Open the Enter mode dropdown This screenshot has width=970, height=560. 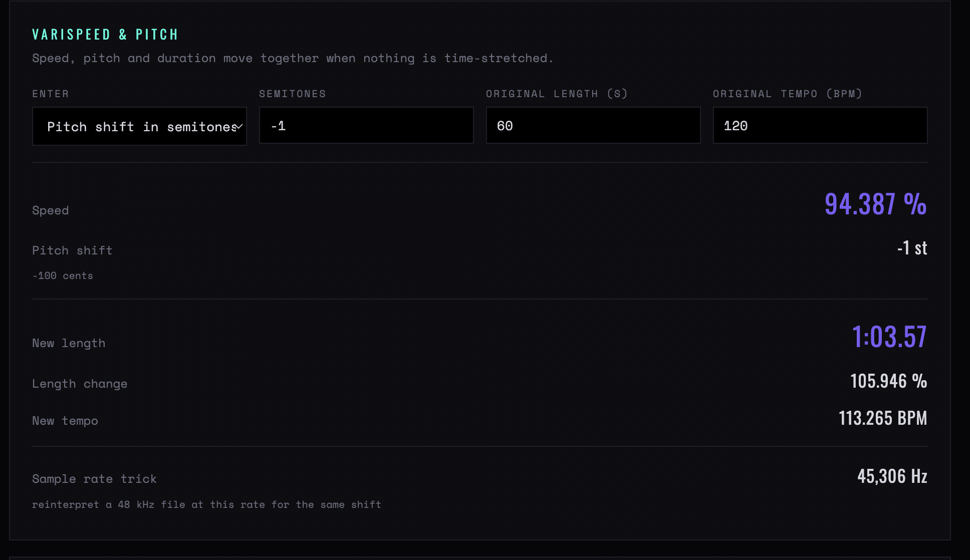coord(139,126)
